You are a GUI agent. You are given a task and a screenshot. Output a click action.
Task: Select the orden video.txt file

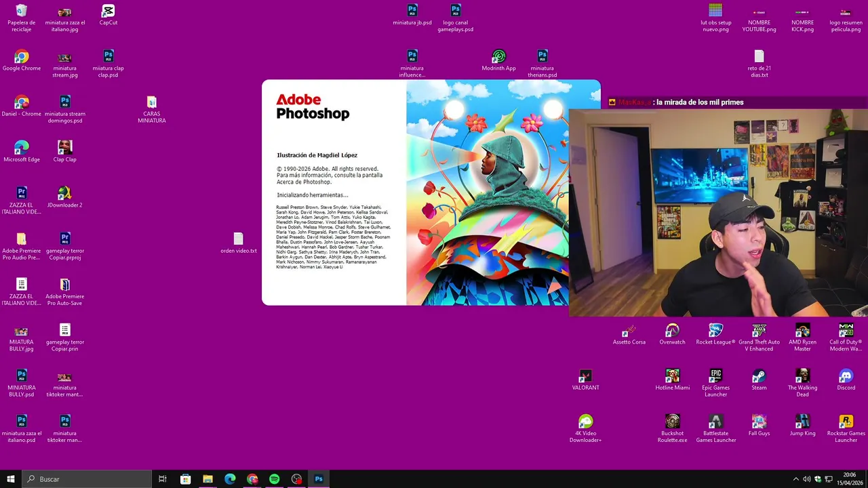click(239, 243)
